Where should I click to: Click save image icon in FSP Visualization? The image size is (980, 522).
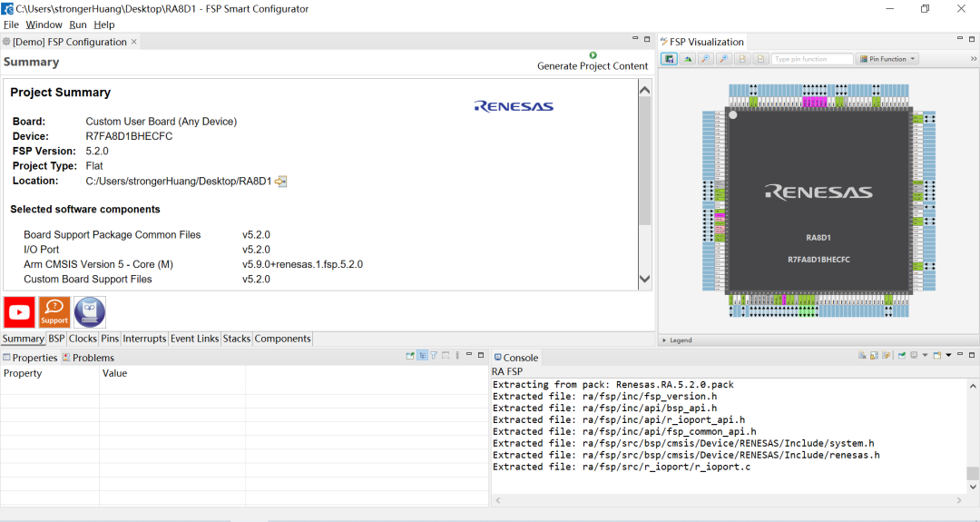(x=669, y=59)
